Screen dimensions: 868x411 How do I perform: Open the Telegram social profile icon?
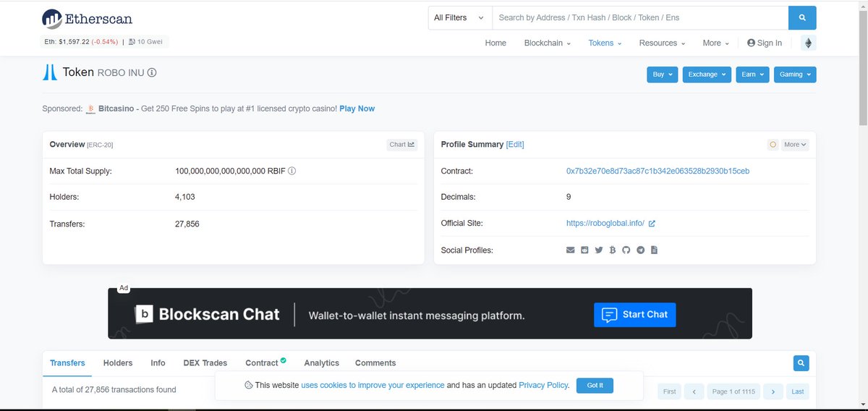tap(640, 250)
